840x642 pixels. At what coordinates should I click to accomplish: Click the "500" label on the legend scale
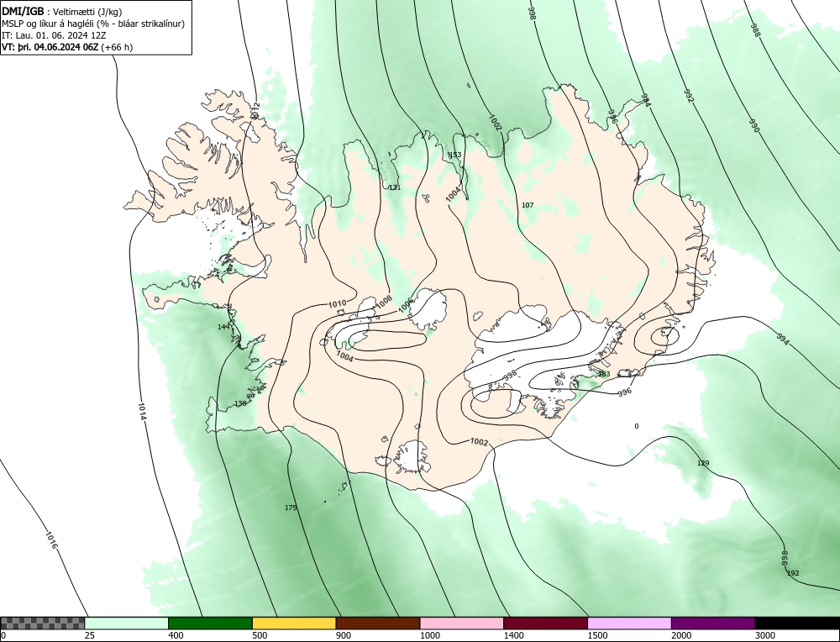(x=260, y=635)
